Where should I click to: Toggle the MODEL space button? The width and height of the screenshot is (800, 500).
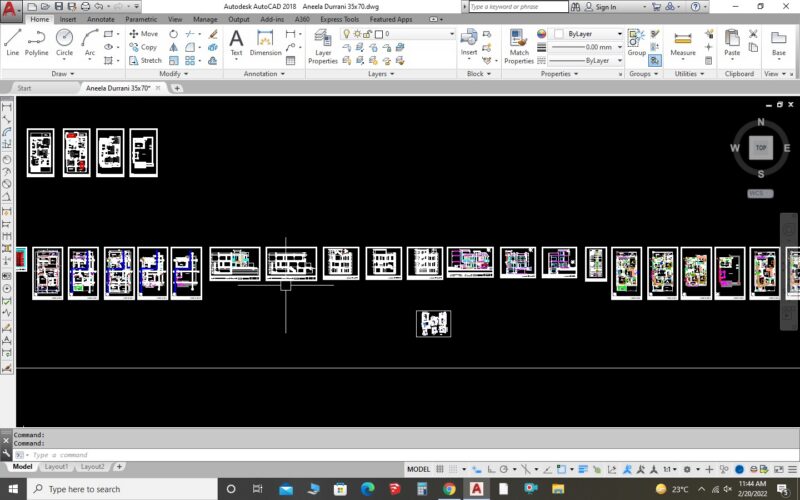(x=418, y=469)
